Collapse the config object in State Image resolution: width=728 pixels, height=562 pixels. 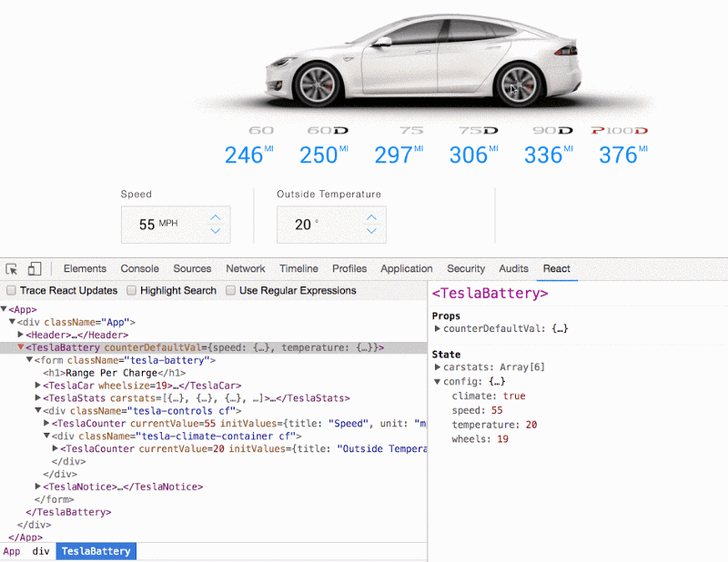point(438,382)
